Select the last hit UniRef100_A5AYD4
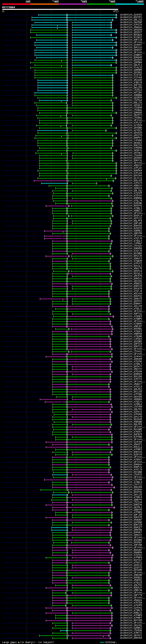 click(131, 638)
